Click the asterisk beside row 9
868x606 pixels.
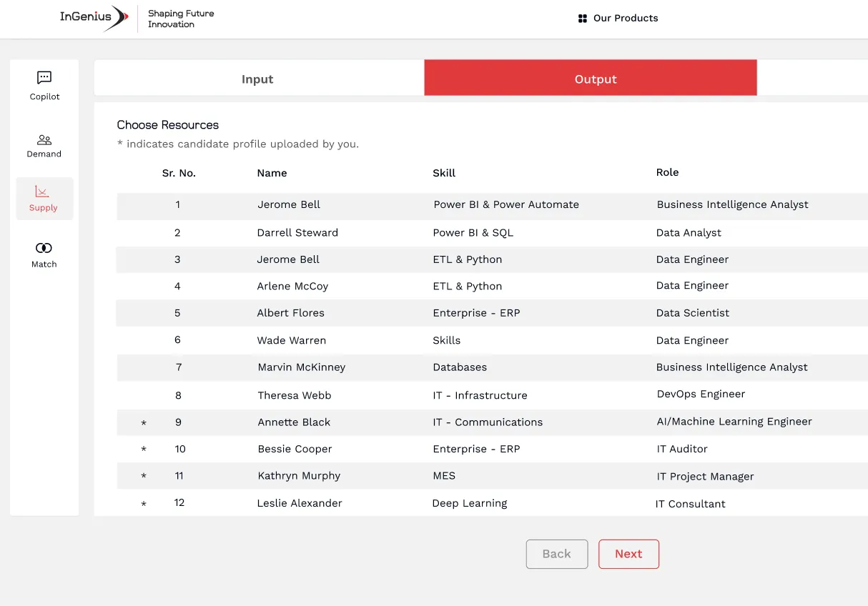pos(144,424)
